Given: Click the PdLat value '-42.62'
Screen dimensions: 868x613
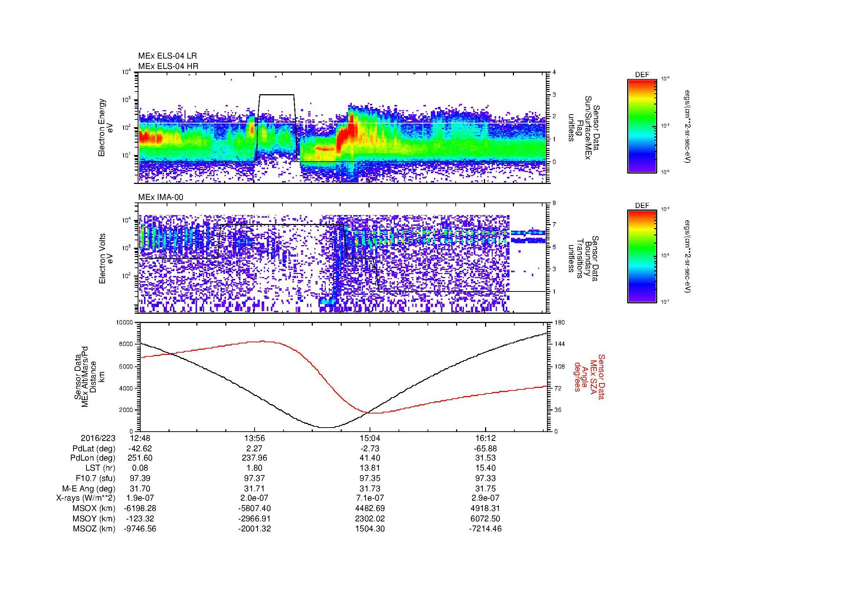Looking at the screenshot, I should (x=140, y=449).
